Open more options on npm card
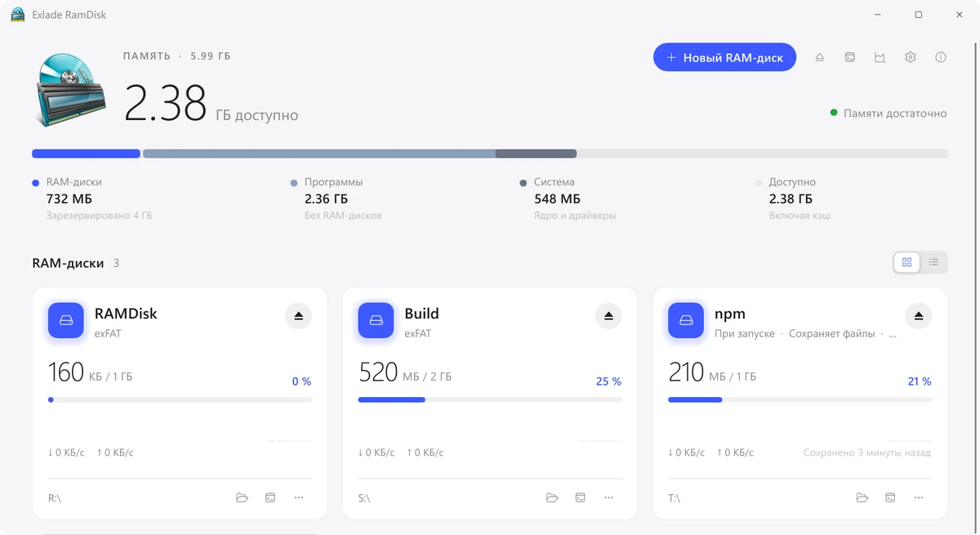980x535 pixels. point(920,497)
